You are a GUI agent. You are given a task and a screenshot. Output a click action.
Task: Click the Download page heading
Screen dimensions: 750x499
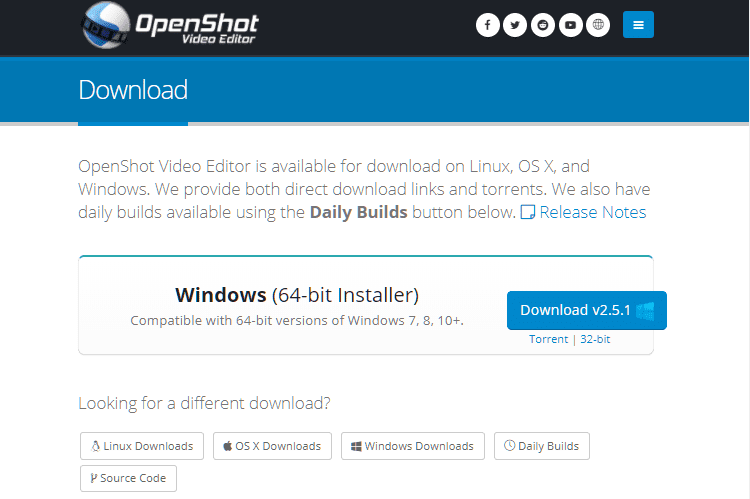tap(133, 90)
